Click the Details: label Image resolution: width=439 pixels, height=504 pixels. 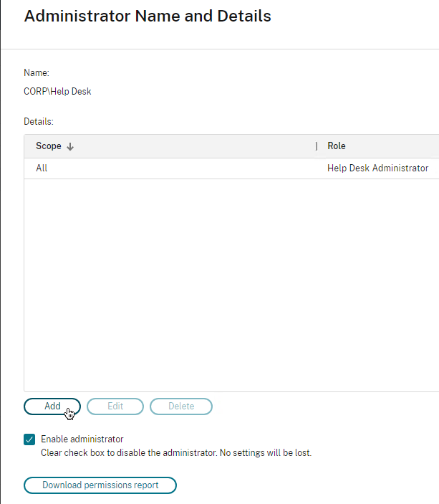pyautogui.click(x=39, y=121)
